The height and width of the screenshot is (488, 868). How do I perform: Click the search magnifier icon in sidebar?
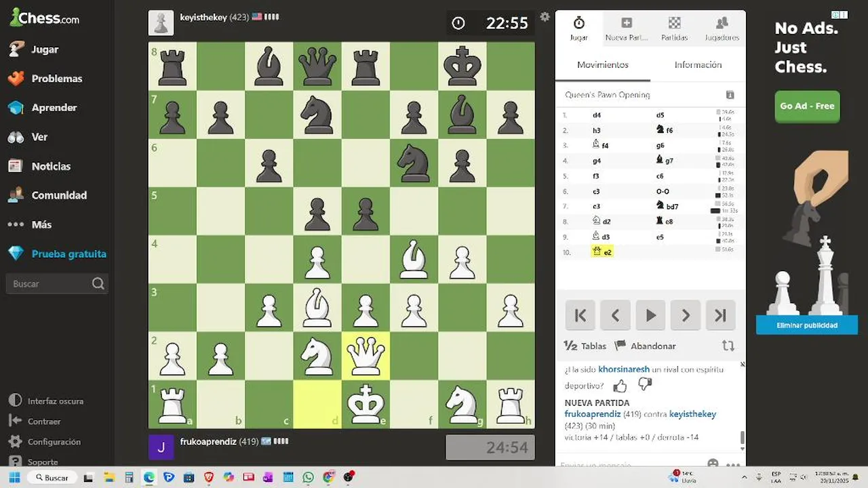[x=98, y=284]
